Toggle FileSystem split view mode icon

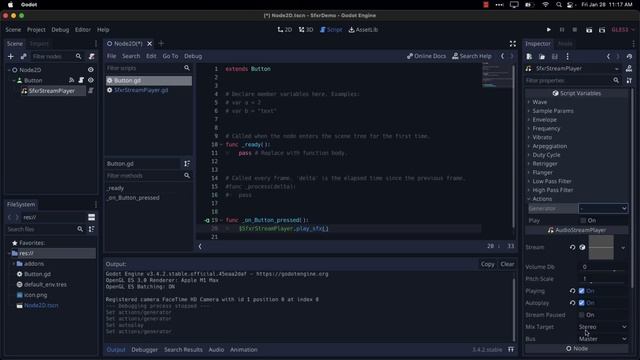pos(91,217)
